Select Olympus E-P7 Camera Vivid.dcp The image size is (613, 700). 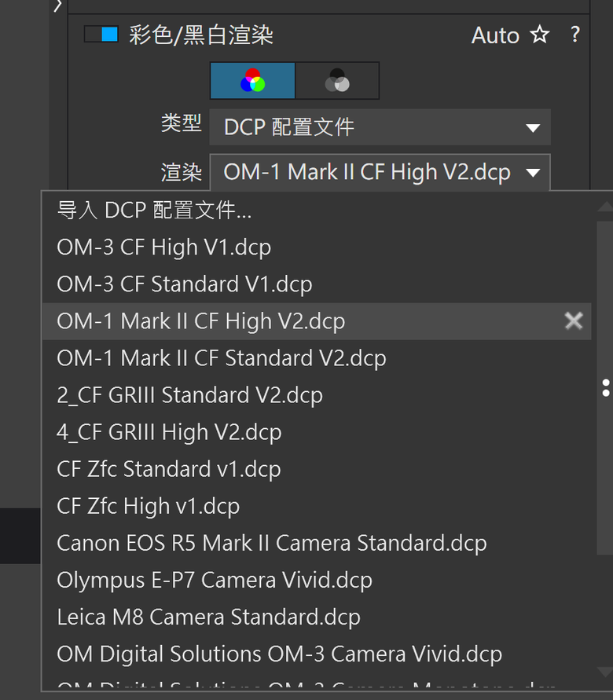coord(317,581)
